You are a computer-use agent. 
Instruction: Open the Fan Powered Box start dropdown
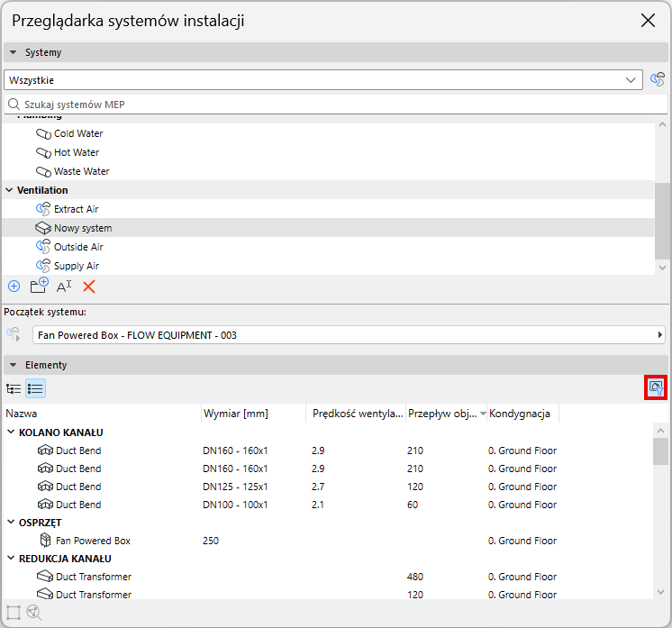point(660,335)
